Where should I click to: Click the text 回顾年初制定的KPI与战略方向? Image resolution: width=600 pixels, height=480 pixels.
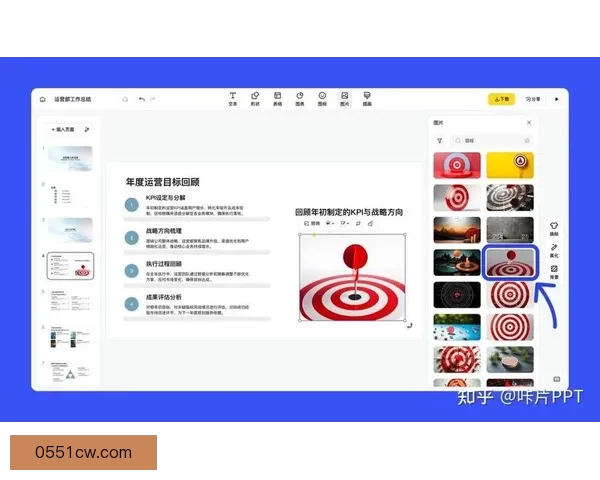tap(349, 212)
